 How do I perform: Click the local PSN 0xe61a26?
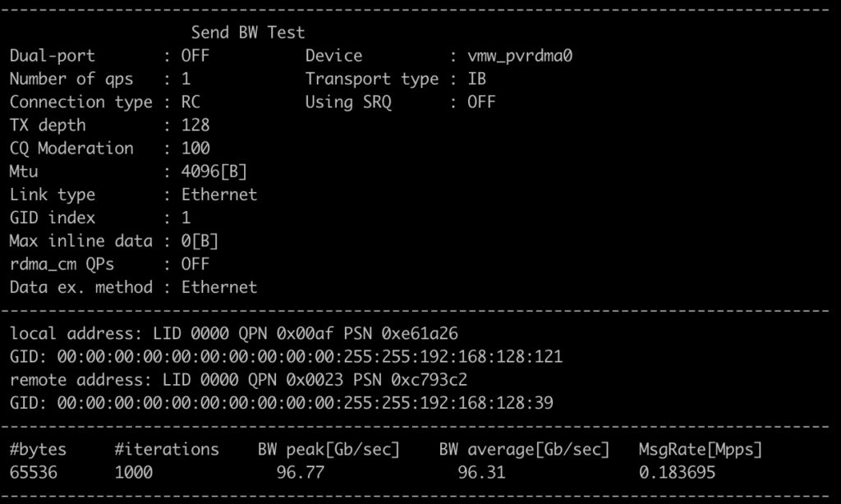[x=420, y=333]
